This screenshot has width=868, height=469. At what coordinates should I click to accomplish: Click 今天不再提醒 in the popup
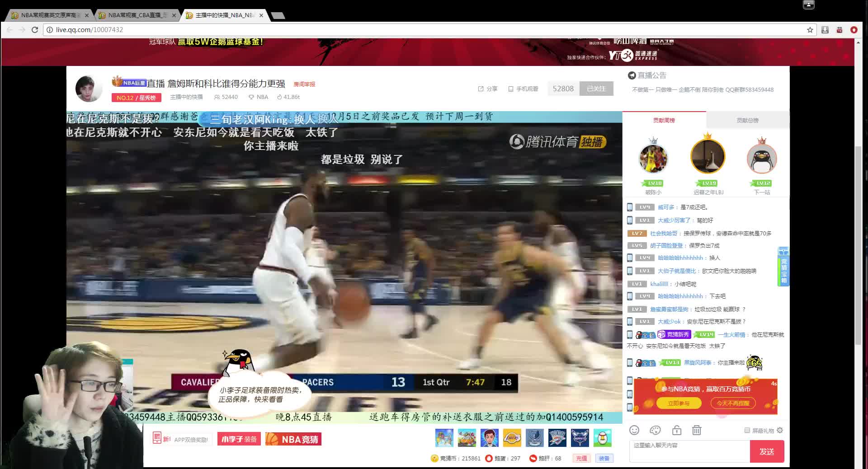click(x=733, y=403)
